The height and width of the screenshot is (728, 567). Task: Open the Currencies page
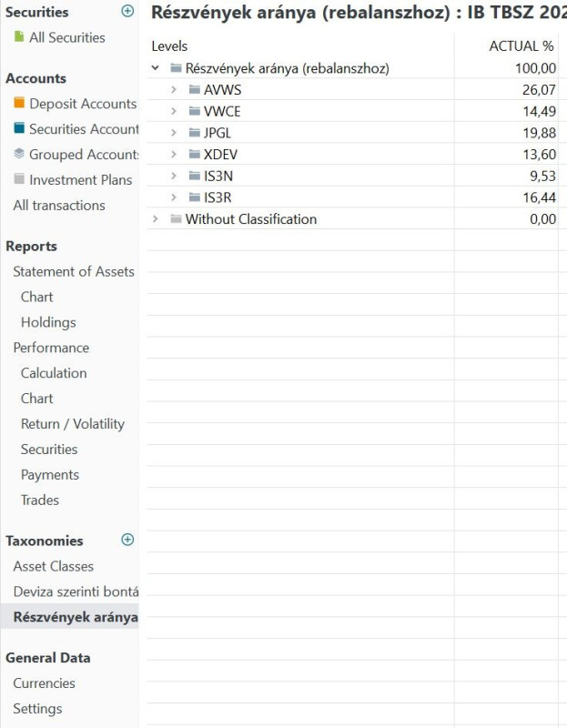coord(44,683)
